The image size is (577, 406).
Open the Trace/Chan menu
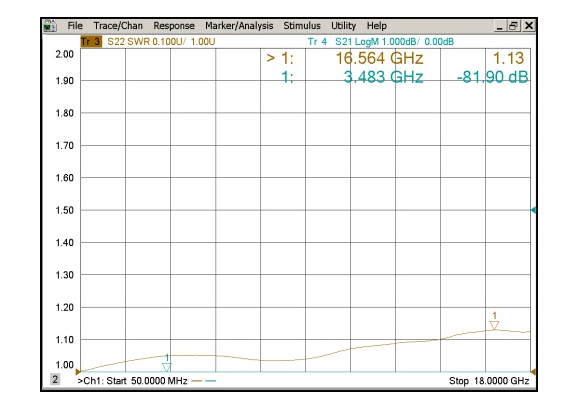118,26
